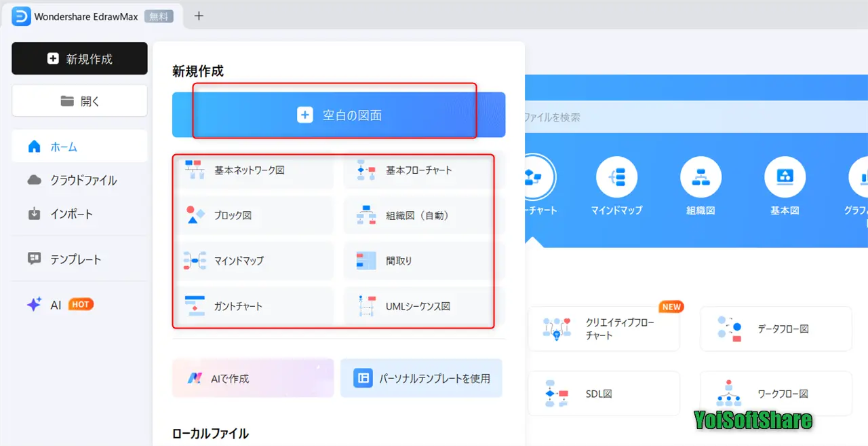This screenshot has height=446, width=868.
Task: Click the UMLシーケンス図 icon
Action: tap(366, 306)
